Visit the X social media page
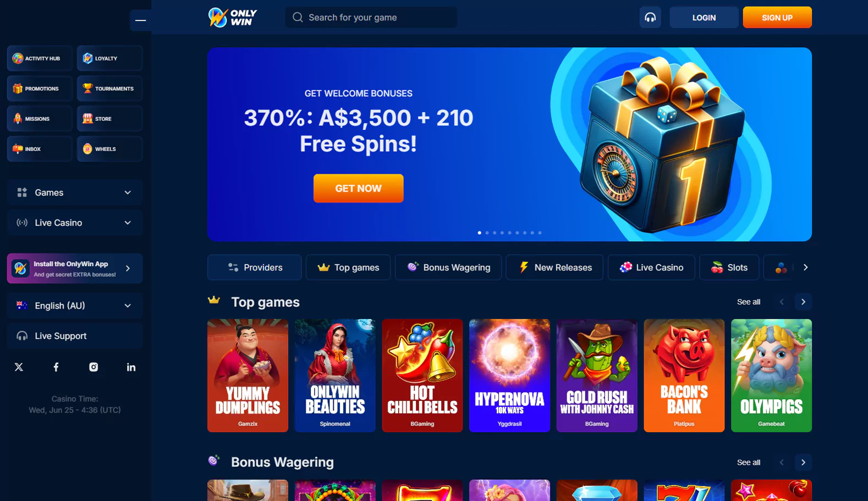868x501 pixels. pyautogui.click(x=19, y=367)
